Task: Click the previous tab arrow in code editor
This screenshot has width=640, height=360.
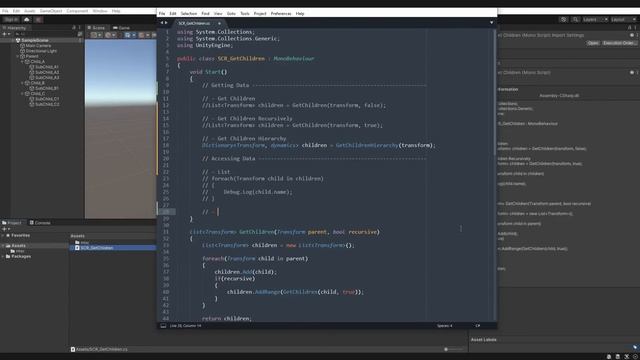Action: (x=162, y=23)
